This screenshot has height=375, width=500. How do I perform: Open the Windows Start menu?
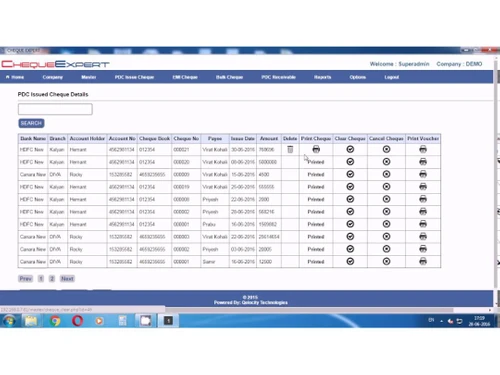pyautogui.click(x=9, y=321)
